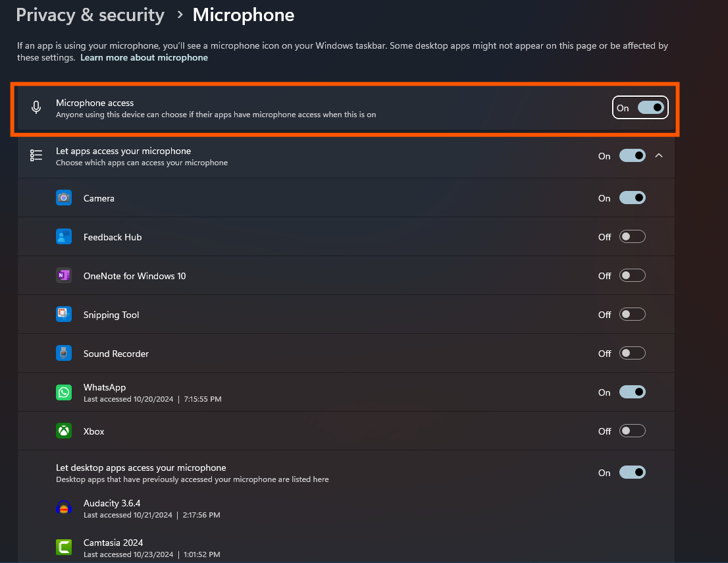The image size is (728, 563).
Task: Click the Camera app icon
Action: [x=64, y=198]
